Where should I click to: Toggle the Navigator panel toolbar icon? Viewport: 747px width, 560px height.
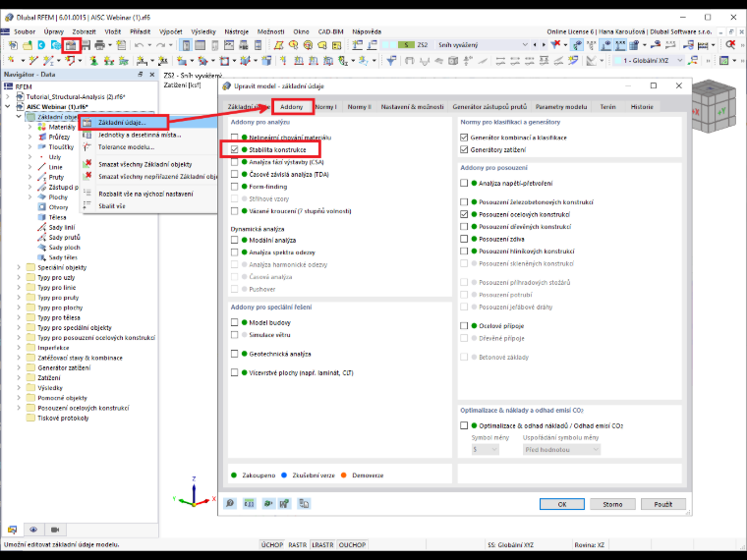click(187, 45)
